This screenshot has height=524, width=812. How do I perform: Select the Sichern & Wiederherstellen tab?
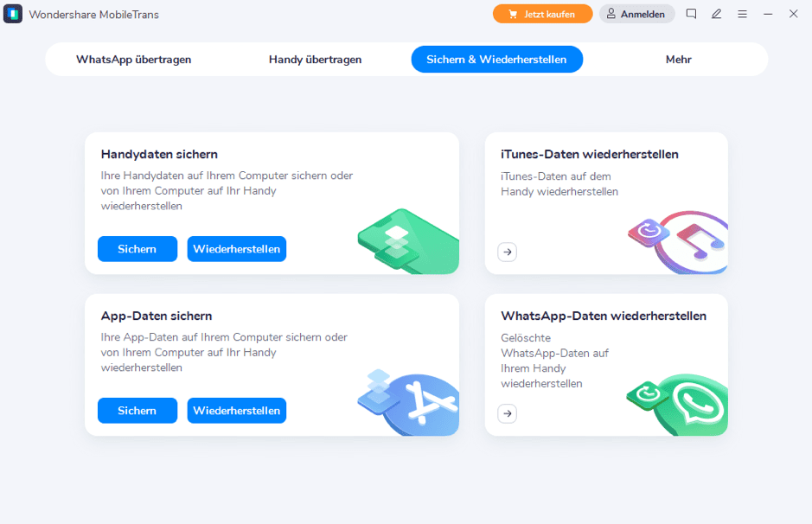[497, 60]
